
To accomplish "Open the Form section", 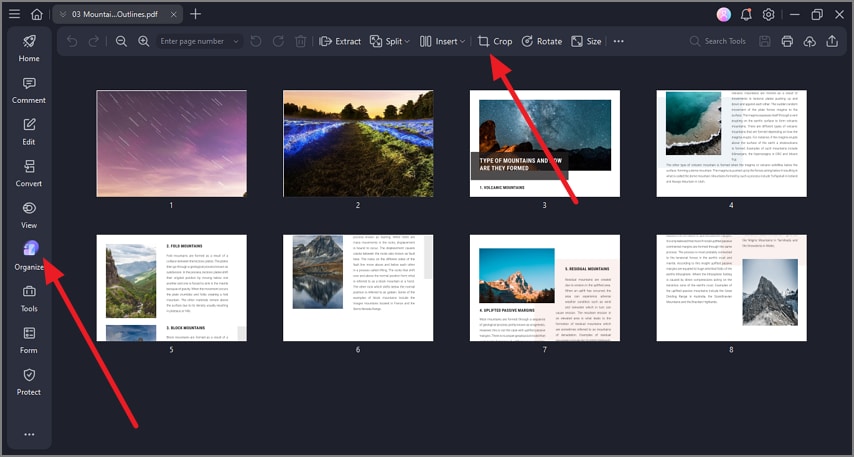I will pos(29,340).
